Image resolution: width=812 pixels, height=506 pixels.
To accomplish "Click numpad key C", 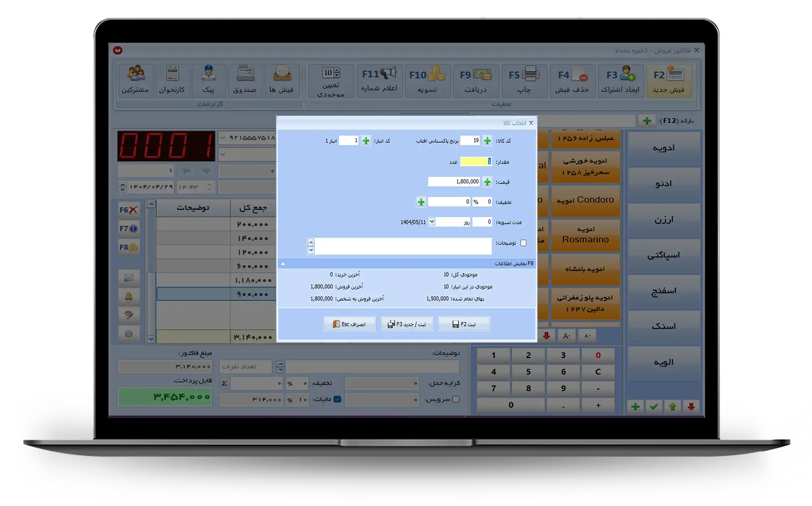I will [x=598, y=372].
